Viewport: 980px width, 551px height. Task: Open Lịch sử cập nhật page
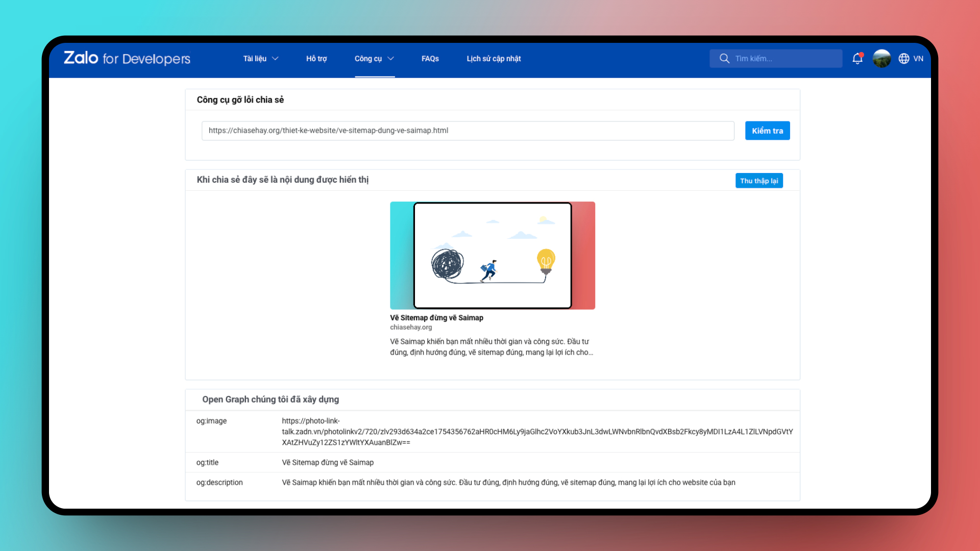494,59
